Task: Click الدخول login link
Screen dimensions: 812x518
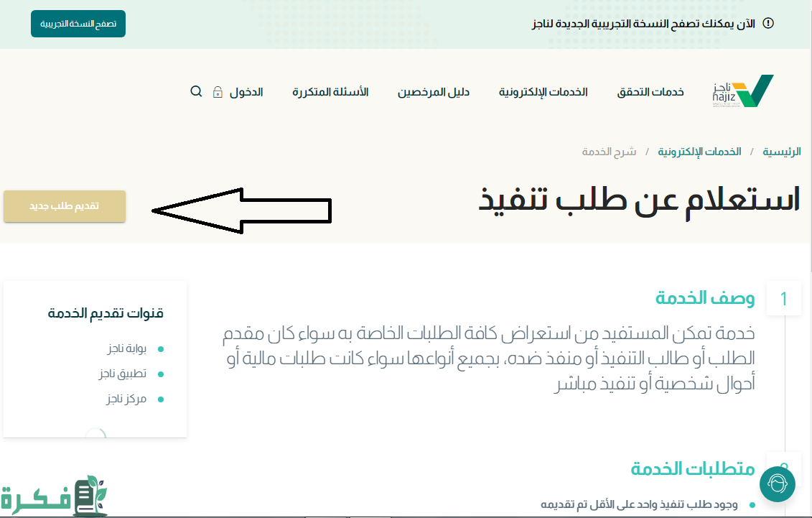Action: 246,92
